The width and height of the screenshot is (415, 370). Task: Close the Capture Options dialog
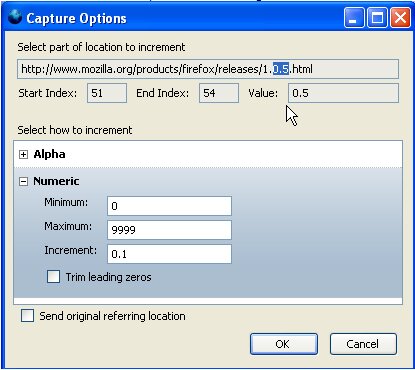(400, 17)
